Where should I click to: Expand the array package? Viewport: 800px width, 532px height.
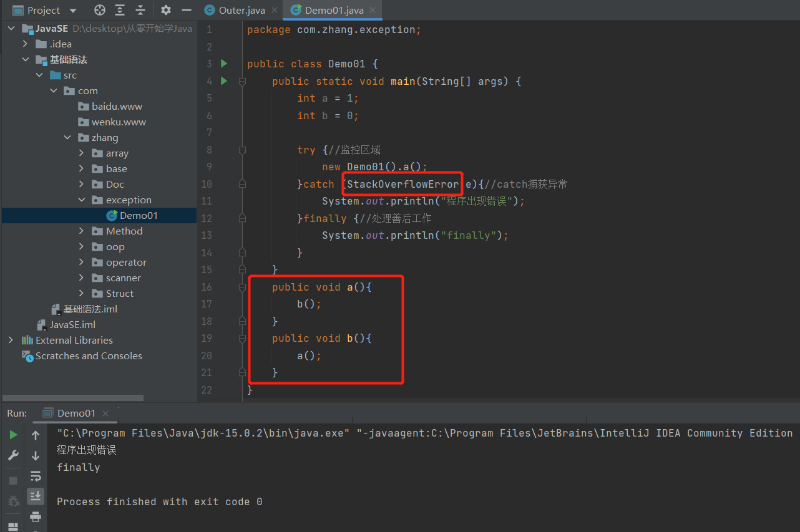[81, 153]
